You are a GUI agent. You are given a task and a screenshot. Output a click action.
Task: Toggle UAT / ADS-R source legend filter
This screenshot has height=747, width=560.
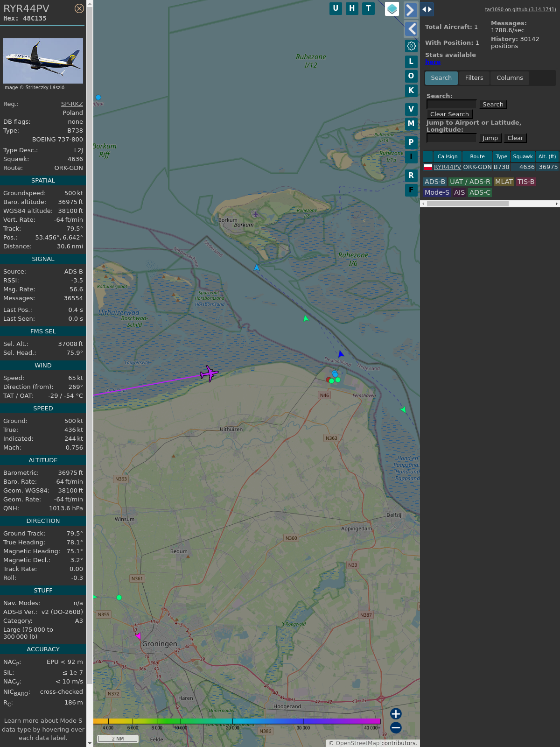point(470,182)
